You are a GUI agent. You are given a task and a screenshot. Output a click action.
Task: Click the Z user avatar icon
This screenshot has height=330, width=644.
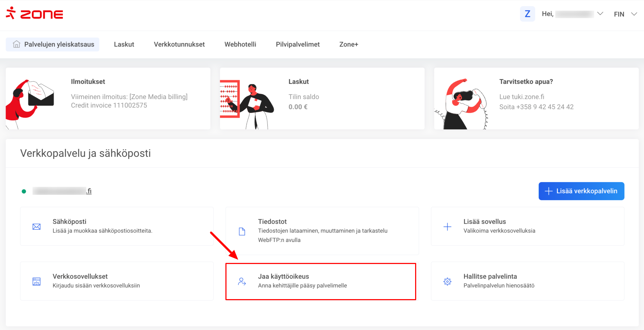tap(527, 14)
